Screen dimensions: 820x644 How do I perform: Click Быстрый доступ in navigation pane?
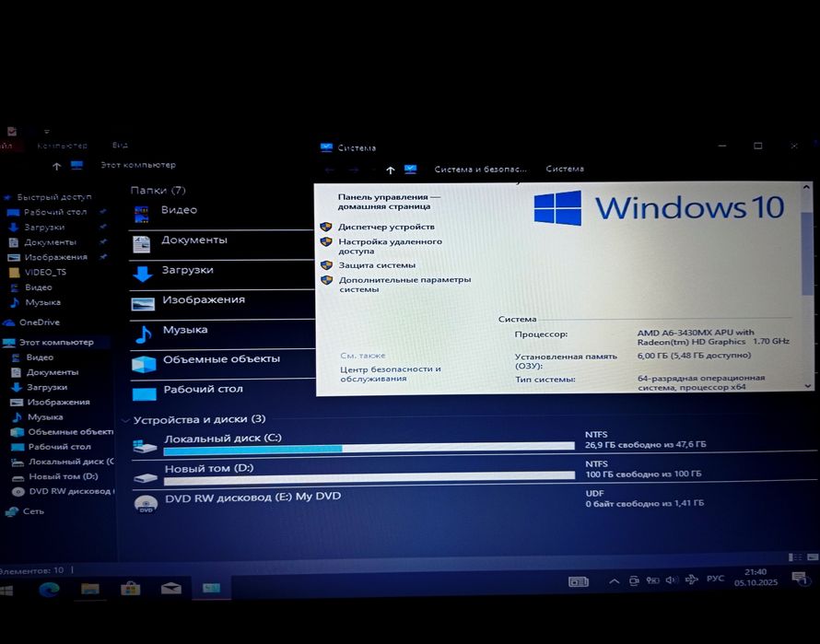point(53,197)
